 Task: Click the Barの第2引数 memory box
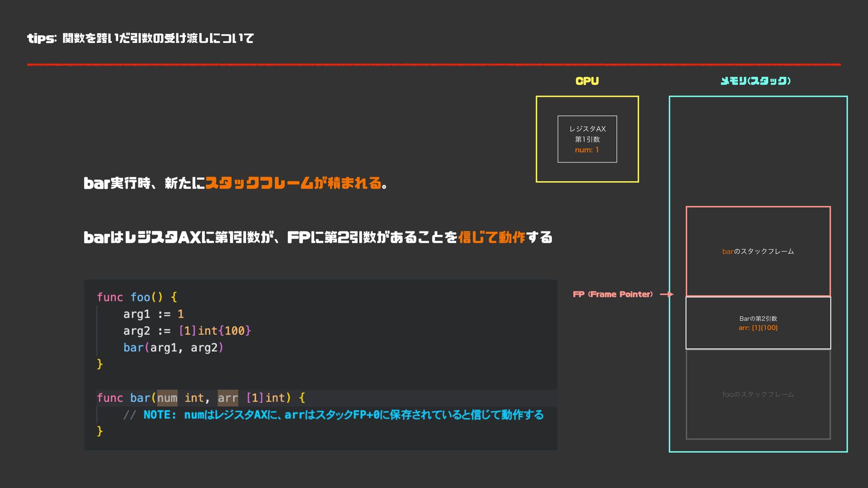point(758,323)
